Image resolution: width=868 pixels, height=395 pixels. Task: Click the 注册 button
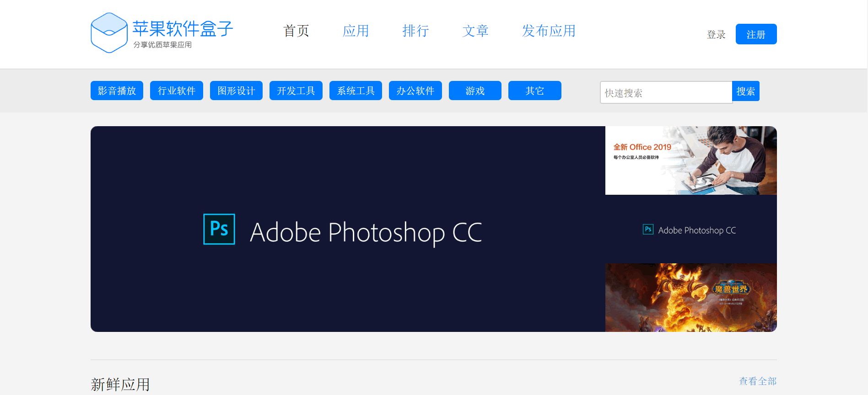(x=756, y=34)
